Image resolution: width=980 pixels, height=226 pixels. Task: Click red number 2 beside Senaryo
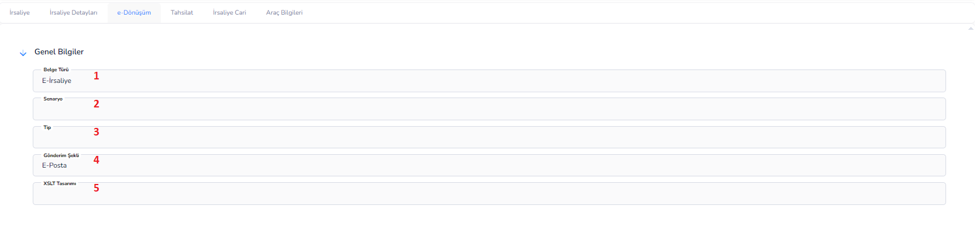coord(96,104)
